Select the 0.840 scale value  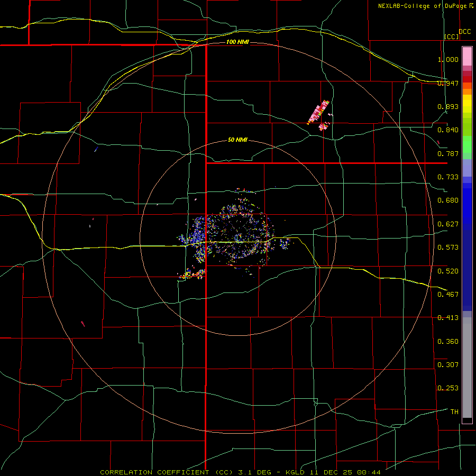point(448,130)
